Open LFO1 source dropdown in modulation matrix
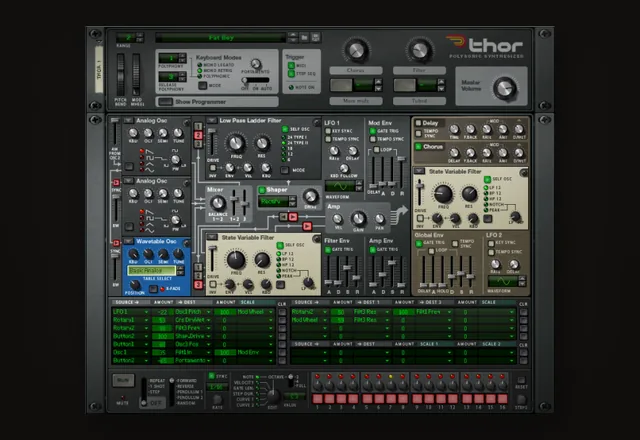Screen dimensions: 640x440 pyautogui.click(x=131, y=311)
